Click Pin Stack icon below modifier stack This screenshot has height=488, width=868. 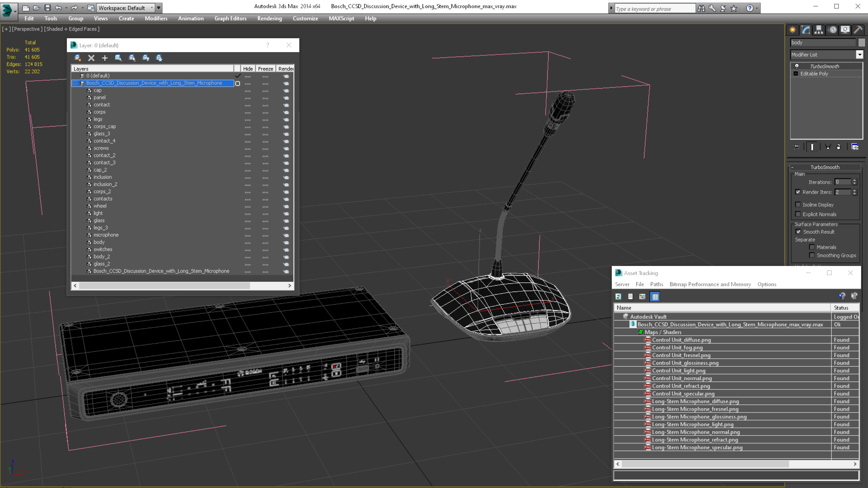point(796,146)
